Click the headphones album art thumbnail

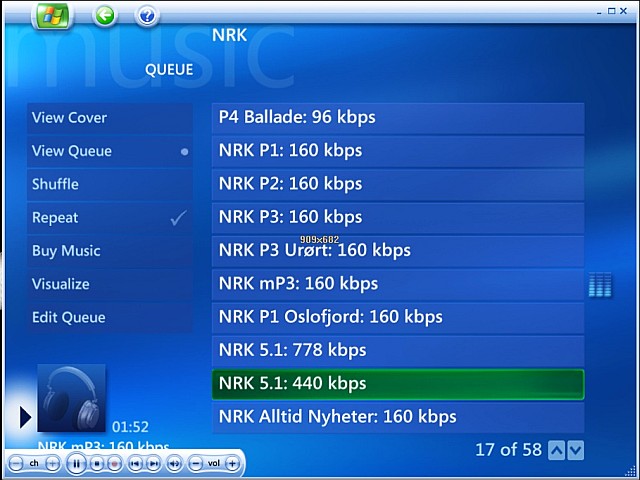click(71, 398)
